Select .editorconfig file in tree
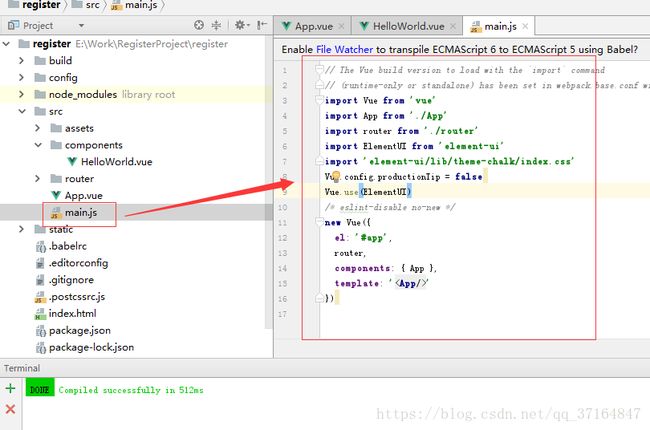This screenshot has width=650, height=430. pos(78,263)
